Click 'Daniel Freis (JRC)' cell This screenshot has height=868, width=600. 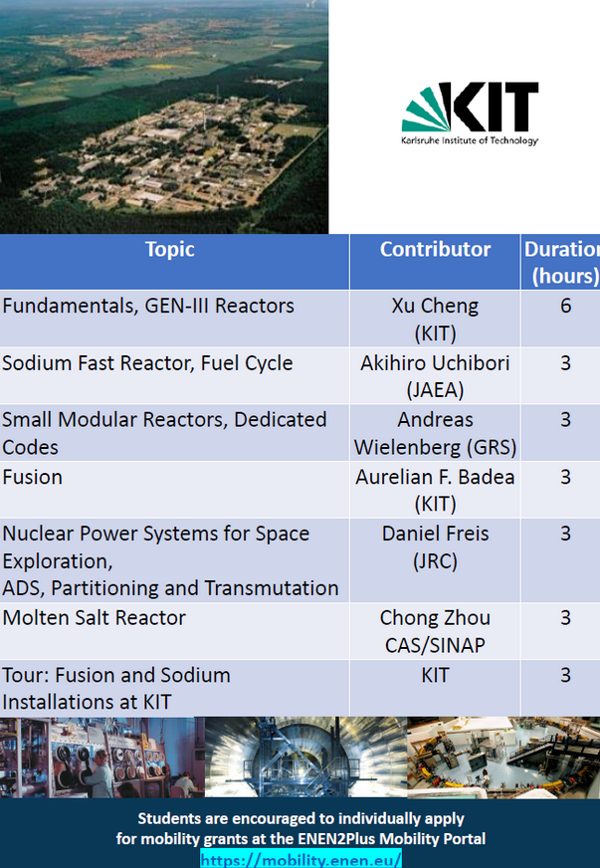pos(435,560)
